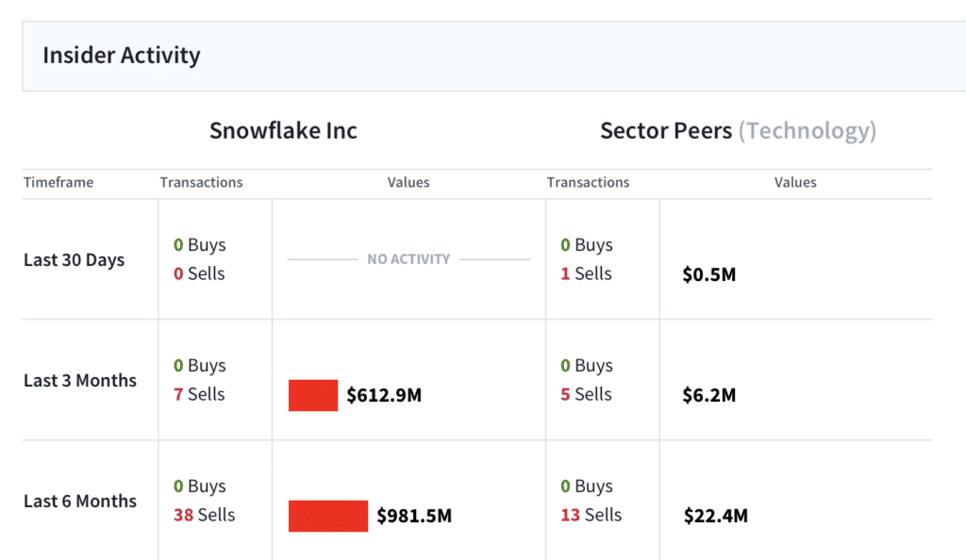The image size is (966, 560).
Task: Click Sector Peers' 1 Sells entry
Action: (x=586, y=273)
